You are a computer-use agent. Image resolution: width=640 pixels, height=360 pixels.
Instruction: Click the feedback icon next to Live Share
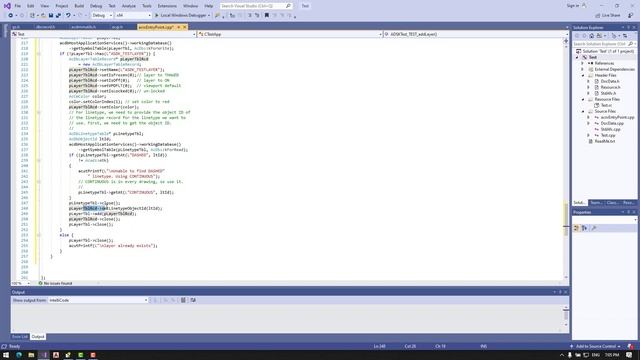click(631, 16)
